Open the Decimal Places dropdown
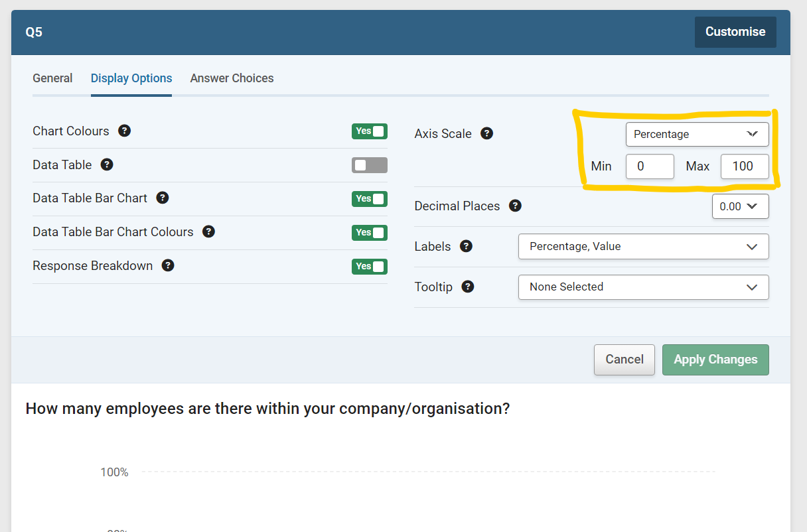The image size is (807, 532). pyautogui.click(x=740, y=206)
